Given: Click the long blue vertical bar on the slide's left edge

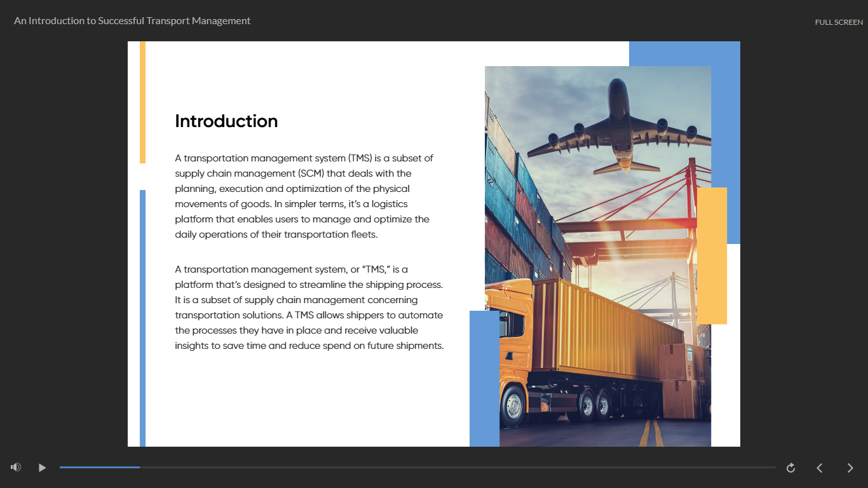Looking at the screenshot, I should pyautogui.click(x=143, y=318).
